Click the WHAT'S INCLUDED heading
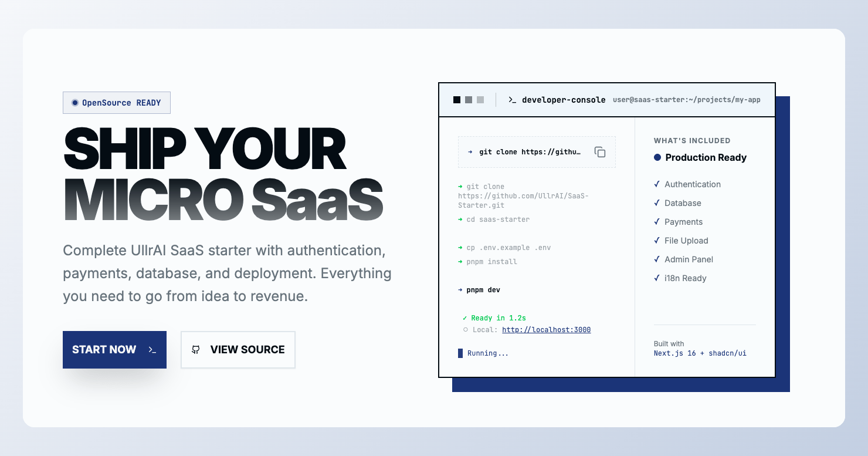The height and width of the screenshot is (456, 868). click(x=692, y=141)
